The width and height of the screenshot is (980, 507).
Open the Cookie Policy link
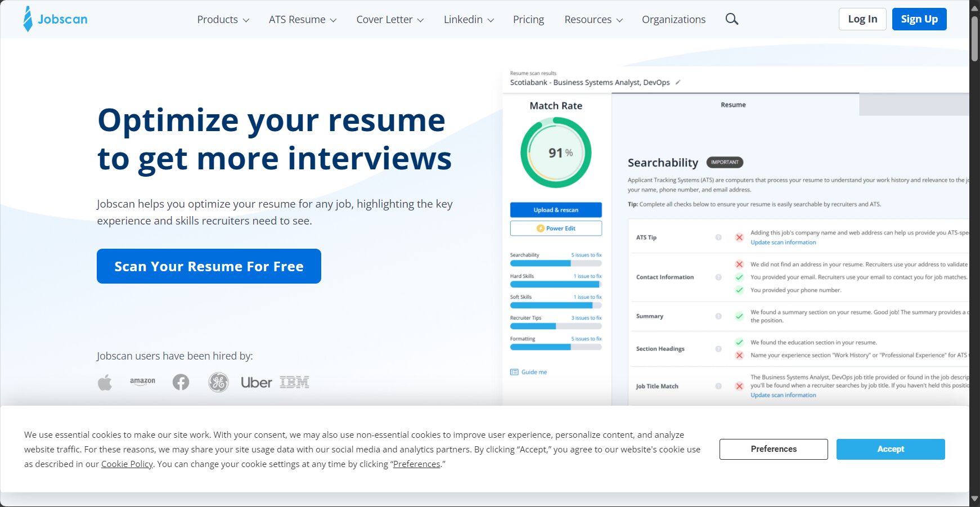pos(127,464)
